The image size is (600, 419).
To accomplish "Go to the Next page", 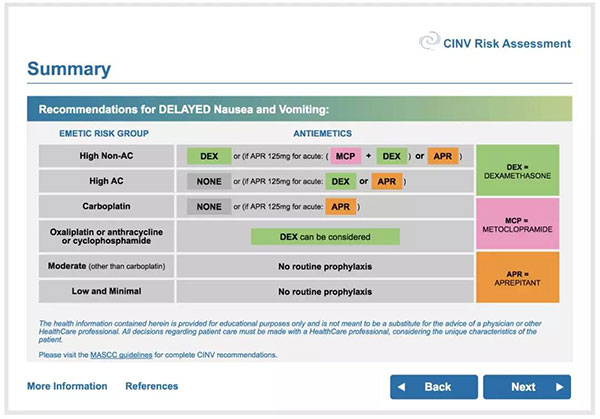I will coord(527,387).
